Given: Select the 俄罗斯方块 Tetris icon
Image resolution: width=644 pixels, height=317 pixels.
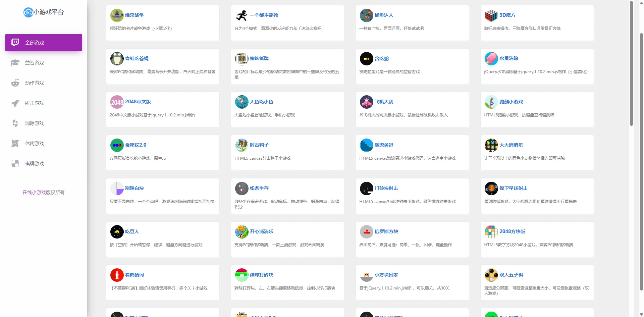Looking at the screenshot, I should (366, 232).
